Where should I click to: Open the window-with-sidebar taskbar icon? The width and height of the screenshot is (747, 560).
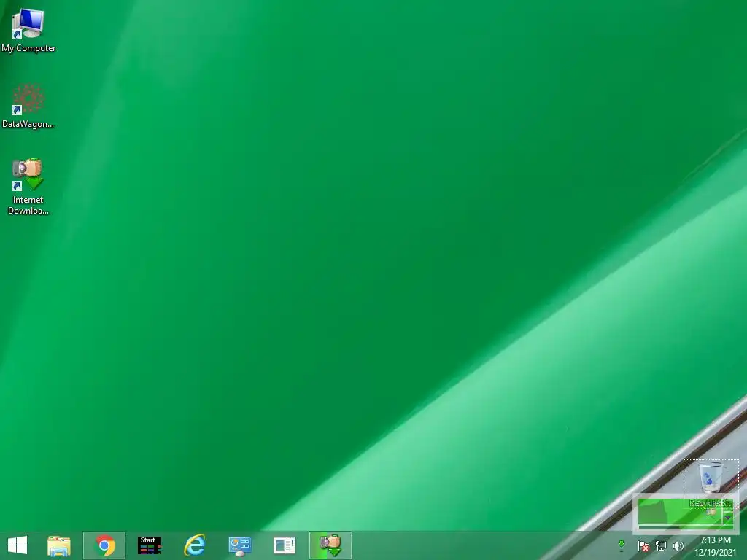point(285,545)
